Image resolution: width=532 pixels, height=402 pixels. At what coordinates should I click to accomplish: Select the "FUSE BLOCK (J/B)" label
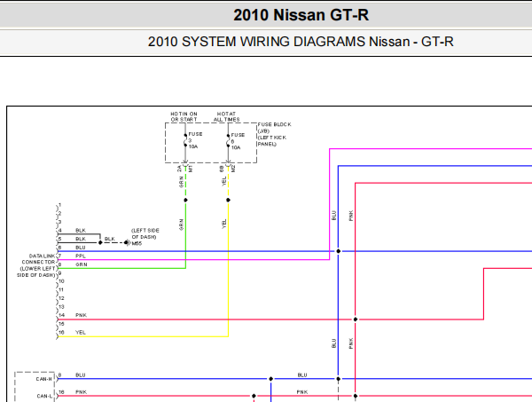coord(274,128)
